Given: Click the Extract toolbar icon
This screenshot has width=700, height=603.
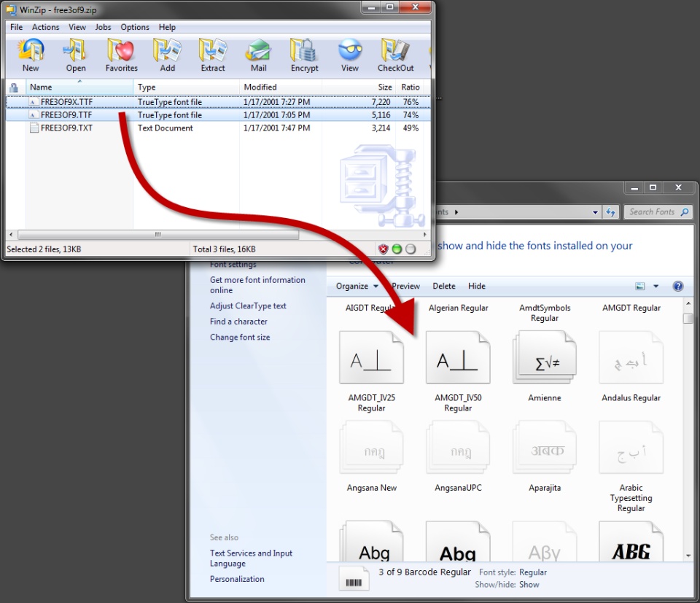Looking at the screenshot, I should (213, 50).
